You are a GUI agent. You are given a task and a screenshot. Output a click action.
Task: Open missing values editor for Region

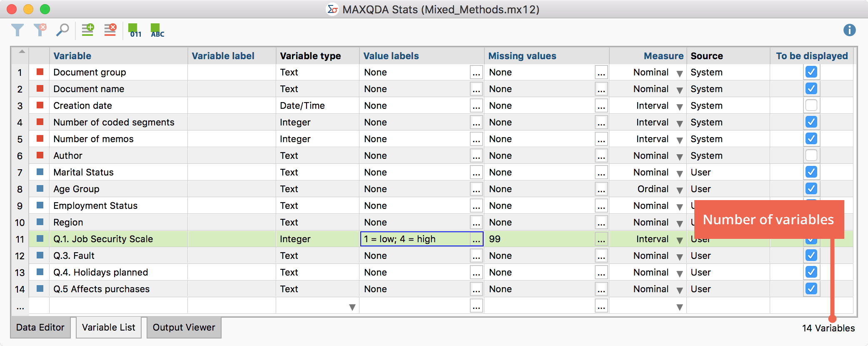(x=601, y=223)
